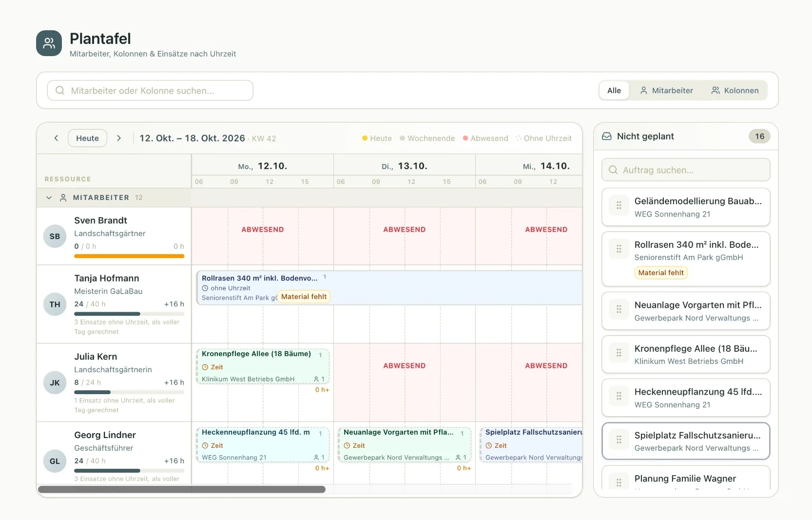Screen dimensions: 812x520
Task: Click drag handle of Rollrasen unplanned card
Action: click(x=619, y=249)
